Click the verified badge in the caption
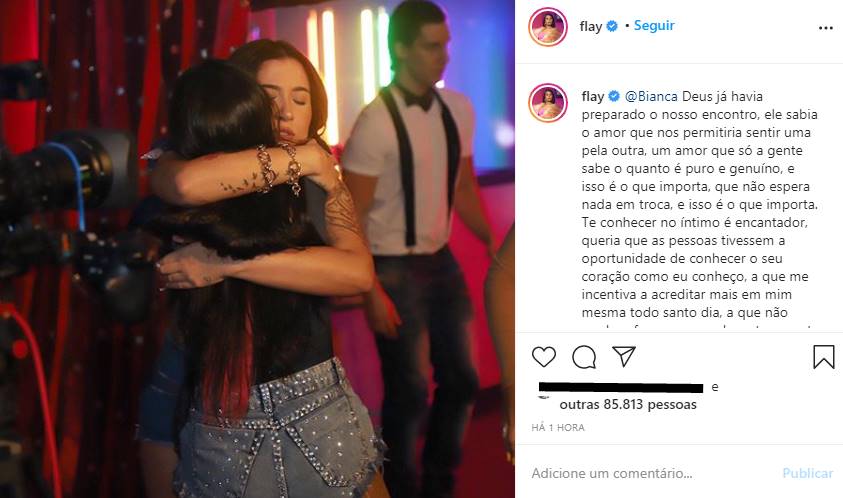 point(614,96)
